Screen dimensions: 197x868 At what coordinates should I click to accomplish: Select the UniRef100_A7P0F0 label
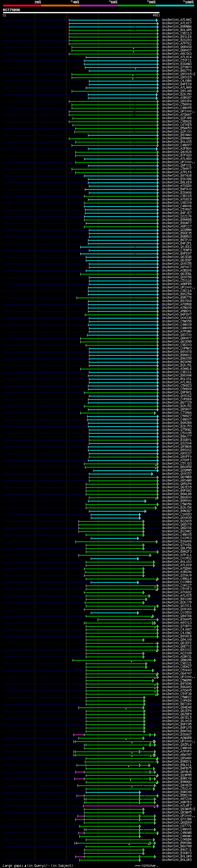pyautogui.click(x=177, y=751)
